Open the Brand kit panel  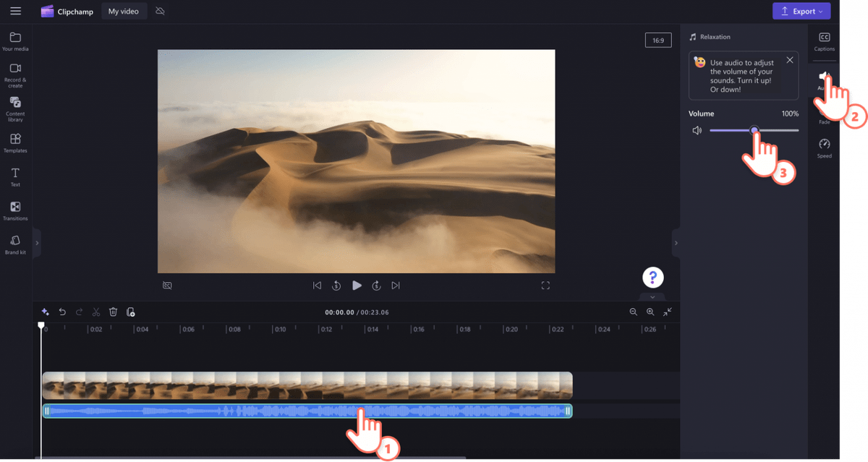pyautogui.click(x=14, y=246)
